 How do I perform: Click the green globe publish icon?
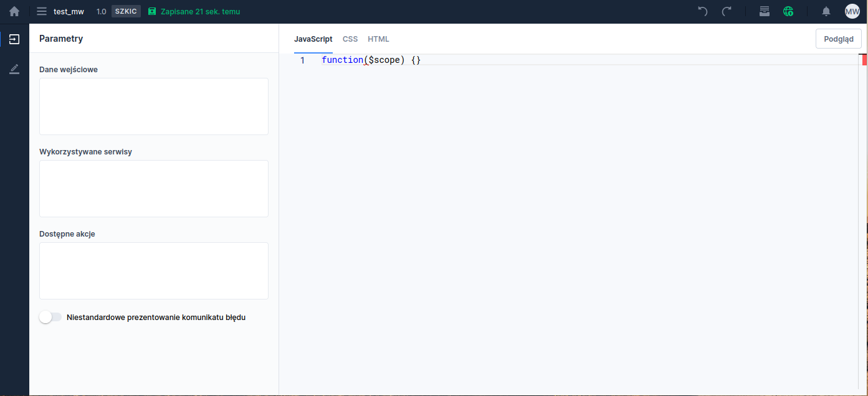788,11
